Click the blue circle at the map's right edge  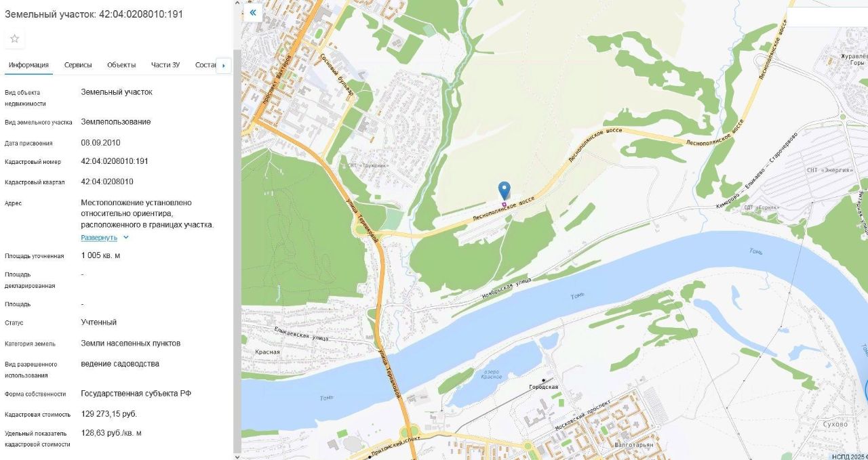(866, 390)
